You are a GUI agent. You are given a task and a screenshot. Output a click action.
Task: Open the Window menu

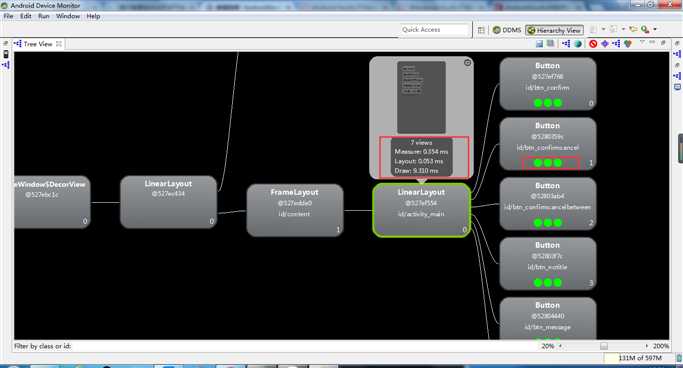68,16
